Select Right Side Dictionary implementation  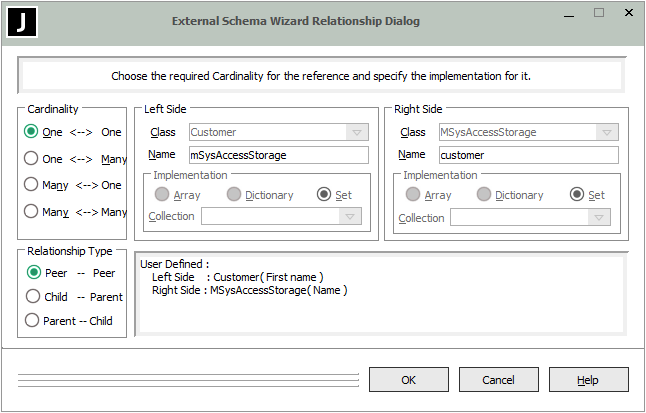[x=484, y=195]
